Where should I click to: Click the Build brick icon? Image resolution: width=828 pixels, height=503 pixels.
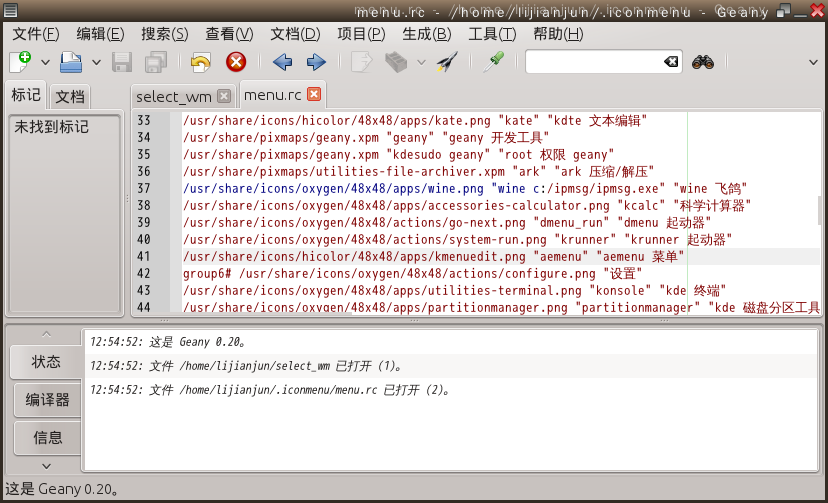pyautogui.click(x=396, y=62)
